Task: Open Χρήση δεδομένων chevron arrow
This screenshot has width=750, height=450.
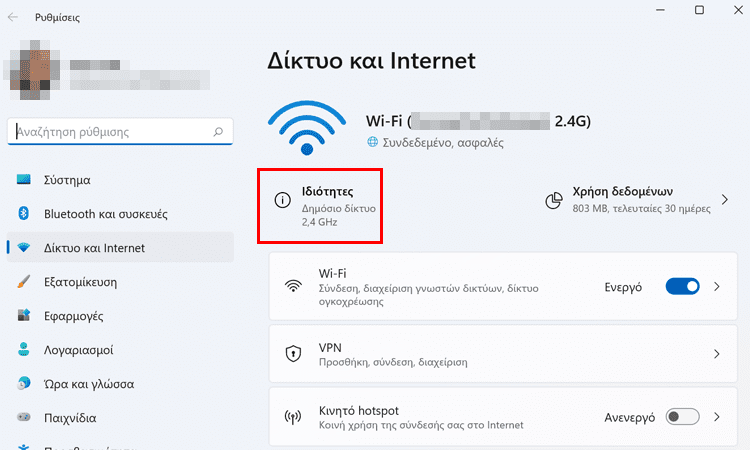Action: 725,199
